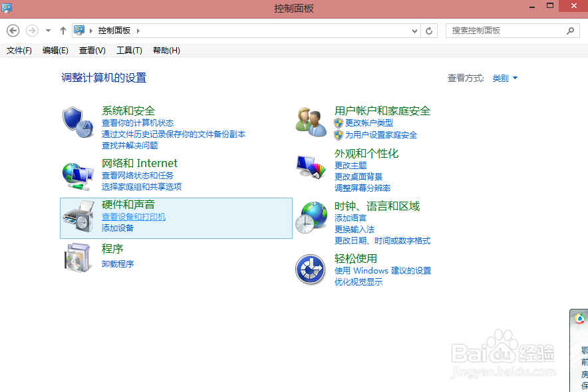The height and width of the screenshot is (392, 588).
Task: Refresh the control panel view
Action: pos(429,31)
